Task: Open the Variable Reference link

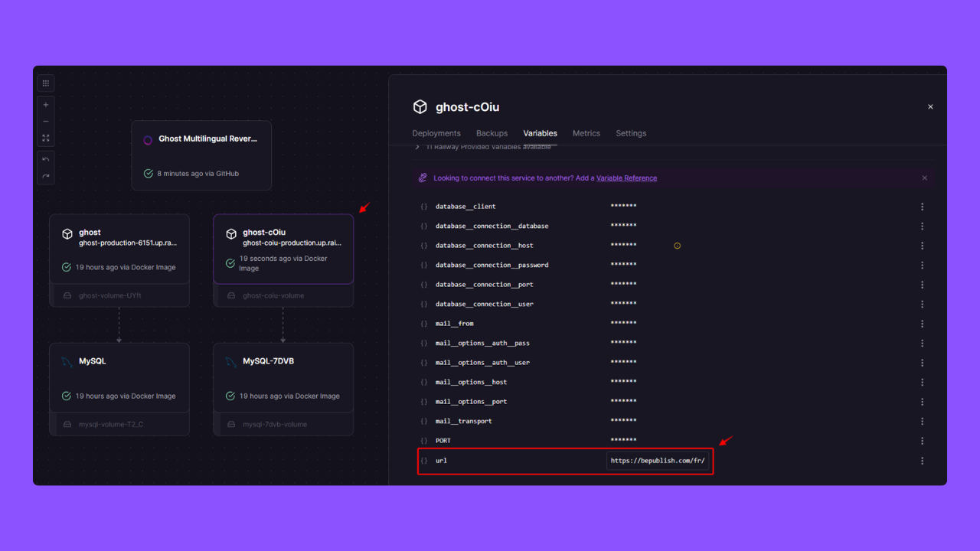Action: point(626,178)
